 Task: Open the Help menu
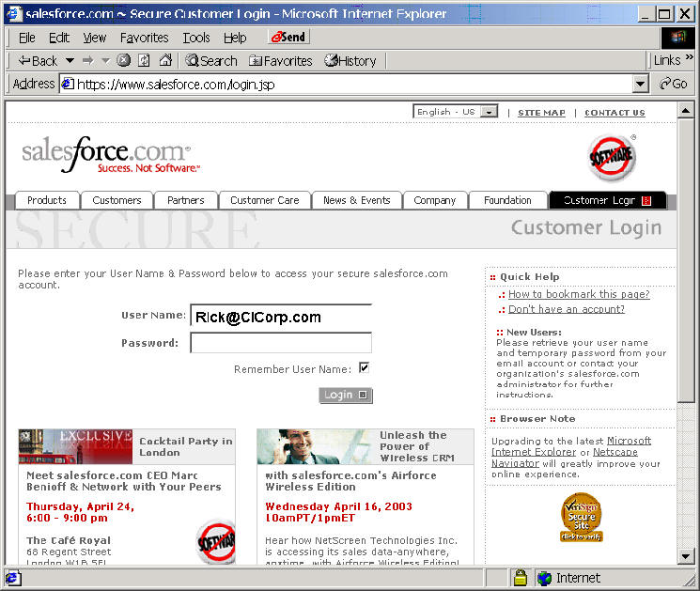(x=235, y=38)
